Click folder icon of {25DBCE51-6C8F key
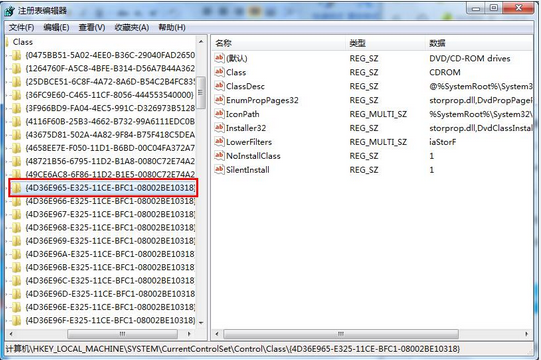 pyautogui.click(x=16, y=82)
